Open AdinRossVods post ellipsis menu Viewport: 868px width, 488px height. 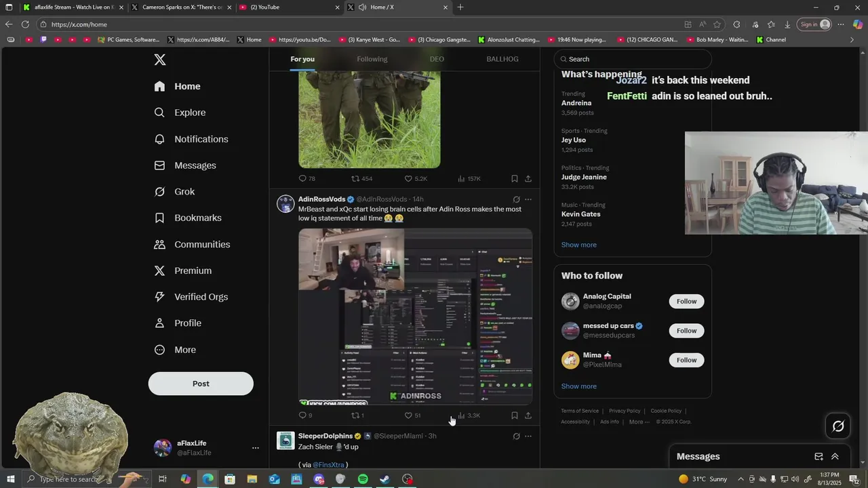[528, 199]
